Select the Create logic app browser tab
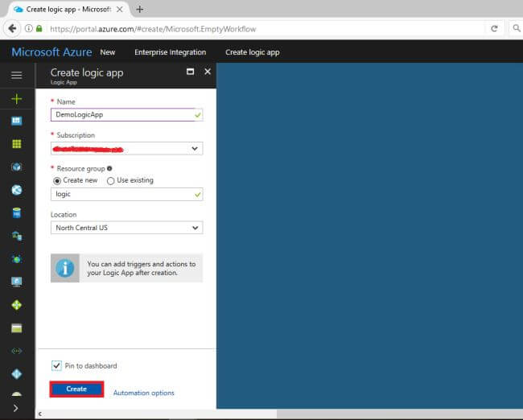The width and height of the screenshot is (523, 420). tap(68, 10)
